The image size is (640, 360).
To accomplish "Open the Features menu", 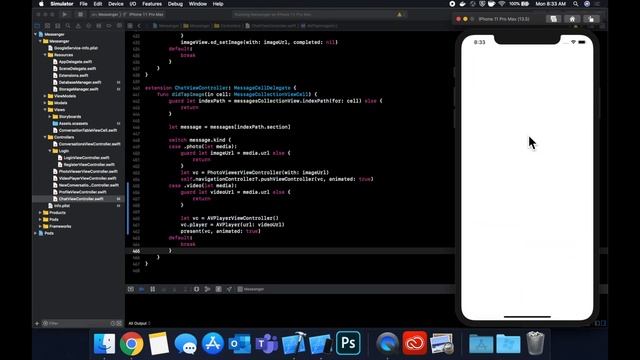I will pyautogui.click(x=152, y=4).
